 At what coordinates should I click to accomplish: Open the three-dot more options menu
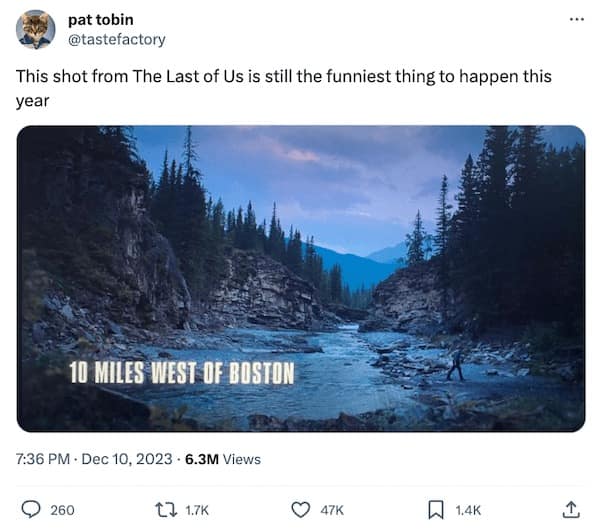pyautogui.click(x=574, y=20)
